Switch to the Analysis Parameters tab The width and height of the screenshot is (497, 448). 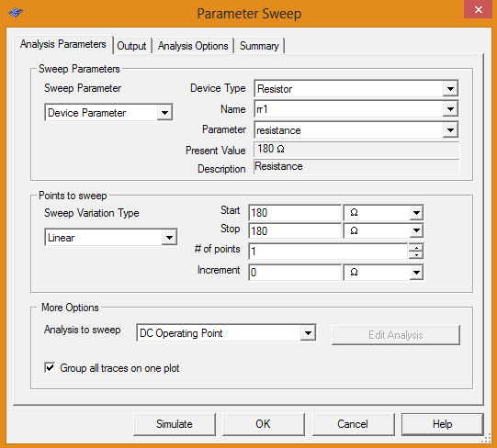63,44
